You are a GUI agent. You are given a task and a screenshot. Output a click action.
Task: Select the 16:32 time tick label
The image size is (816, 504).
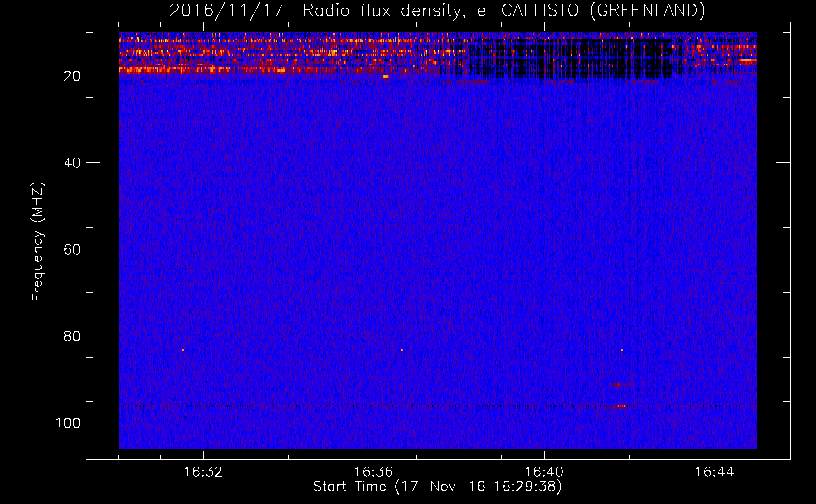tap(203, 472)
